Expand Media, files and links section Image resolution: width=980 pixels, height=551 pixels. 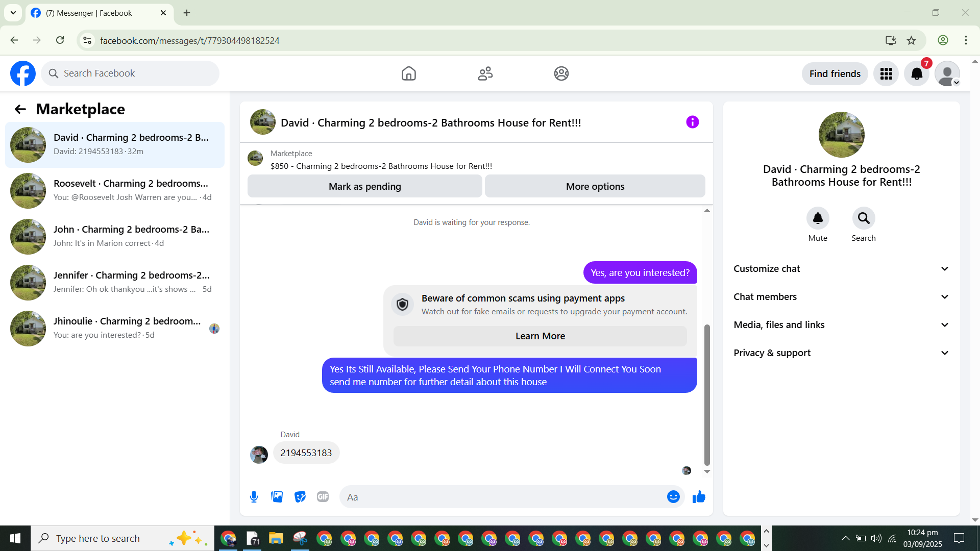point(841,325)
